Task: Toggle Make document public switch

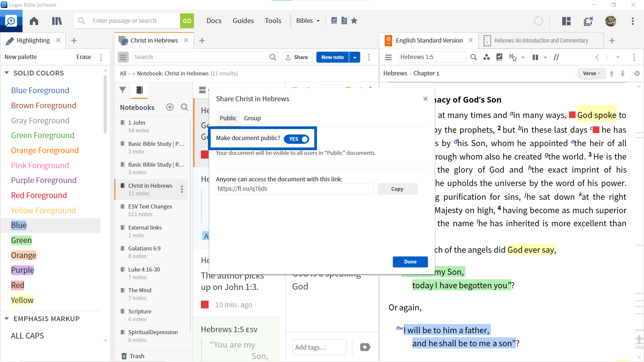Action: click(x=297, y=139)
